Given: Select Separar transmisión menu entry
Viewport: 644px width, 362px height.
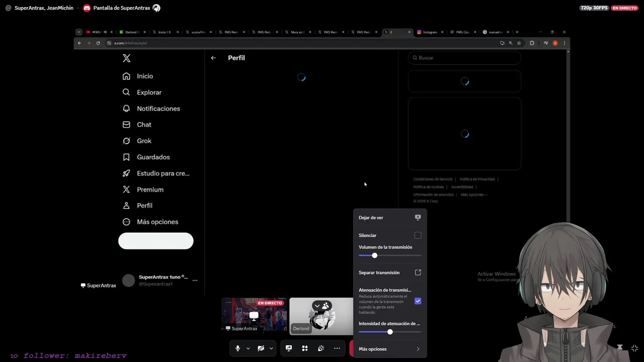Looking at the screenshot, I should 390,273.
